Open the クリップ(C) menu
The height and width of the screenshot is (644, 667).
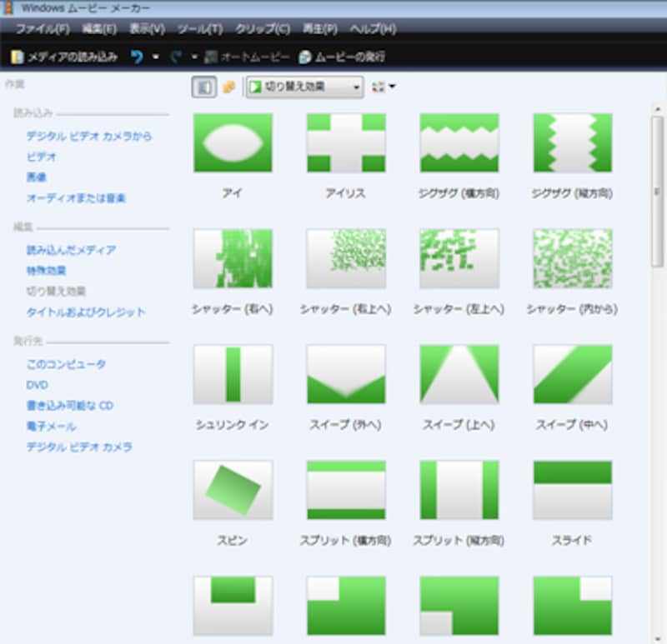coord(262,29)
